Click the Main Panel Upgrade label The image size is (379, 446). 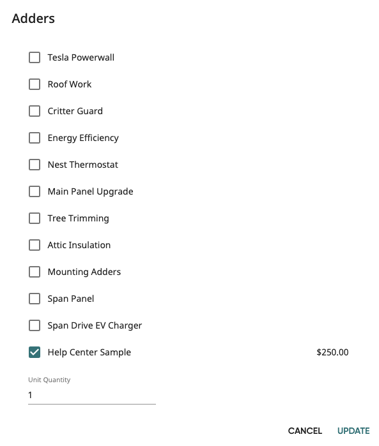click(90, 192)
